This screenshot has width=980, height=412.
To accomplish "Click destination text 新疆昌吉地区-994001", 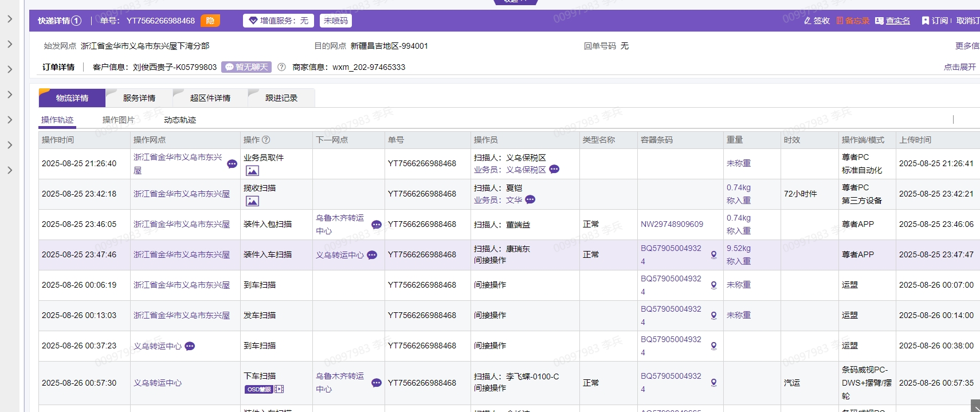I will coord(389,46).
